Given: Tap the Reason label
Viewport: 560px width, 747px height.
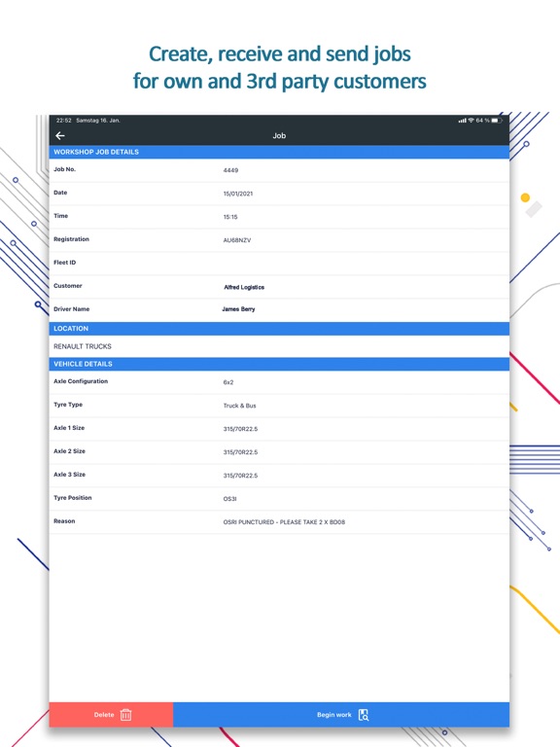Looking at the screenshot, I should coord(64,521).
